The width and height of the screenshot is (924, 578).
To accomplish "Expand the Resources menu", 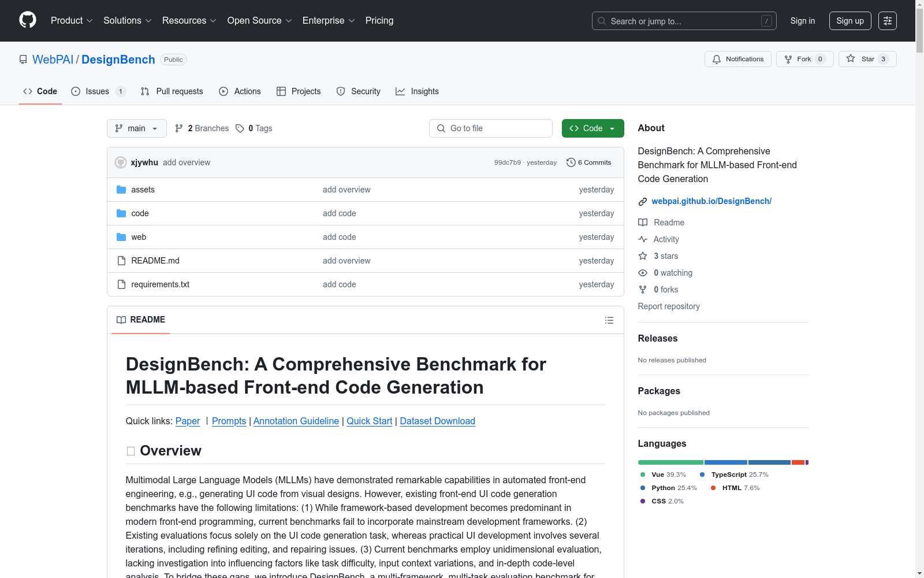I will click(x=189, y=21).
